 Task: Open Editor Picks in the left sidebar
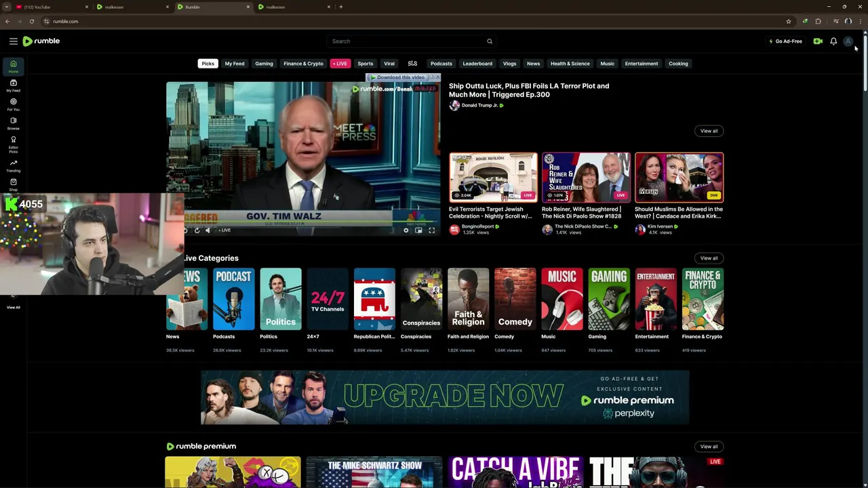pyautogui.click(x=13, y=144)
